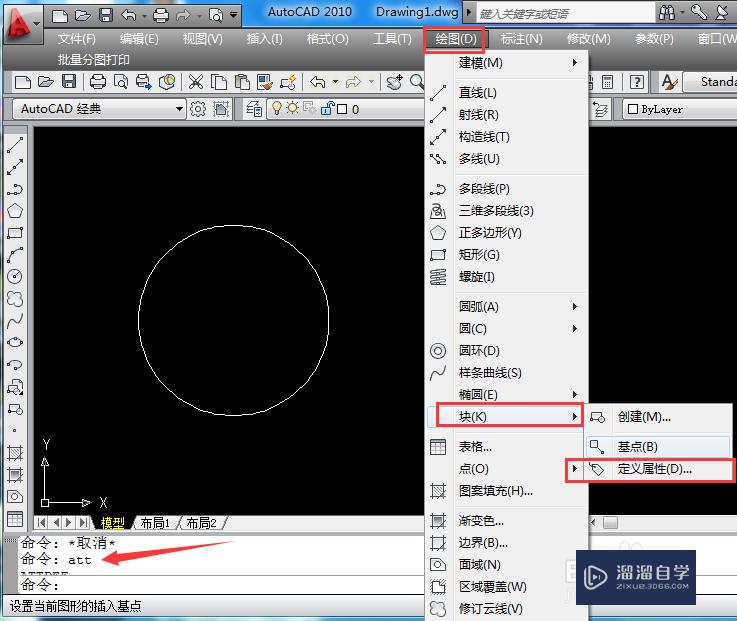This screenshot has width=737, height=621.
Task: Choose 圆环(D) from the draw menu
Action: (x=507, y=351)
